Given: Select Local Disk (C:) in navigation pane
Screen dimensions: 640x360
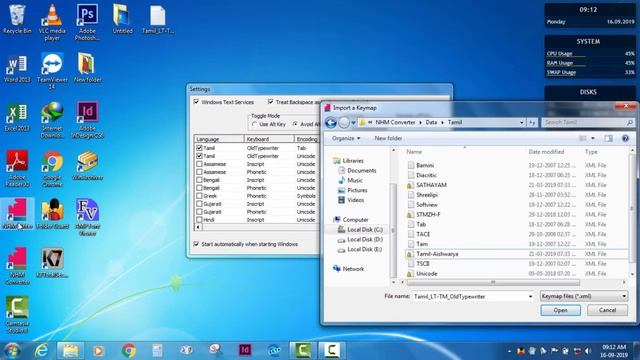Looking at the screenshot, I should pyautogui.click(x=364, y=230).
